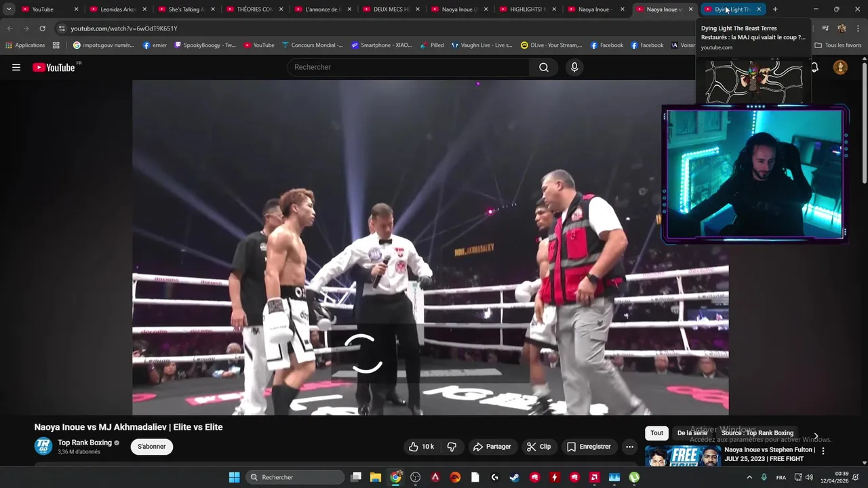The height and width of the screenshot is (488, 868).
Task: Select the Tout filter chip
Action: (656, 433)
